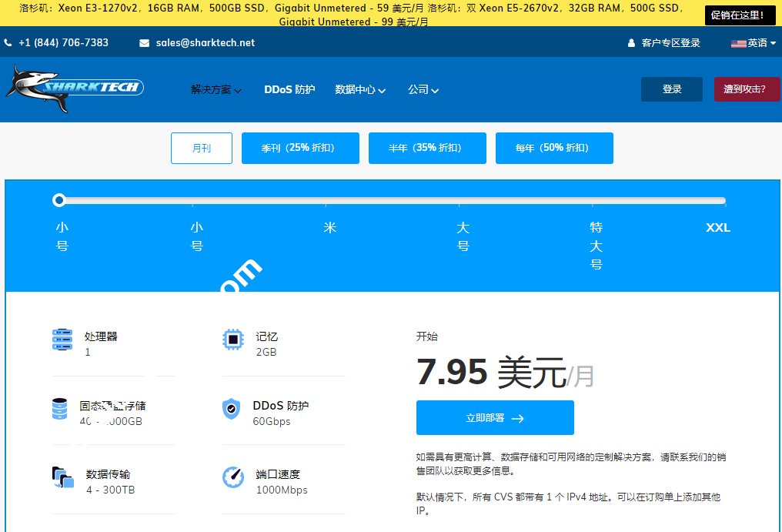Open the DDoS 防护 menu item
The width and height of the screenshot is (782, 532).
(x=289, y=89)
